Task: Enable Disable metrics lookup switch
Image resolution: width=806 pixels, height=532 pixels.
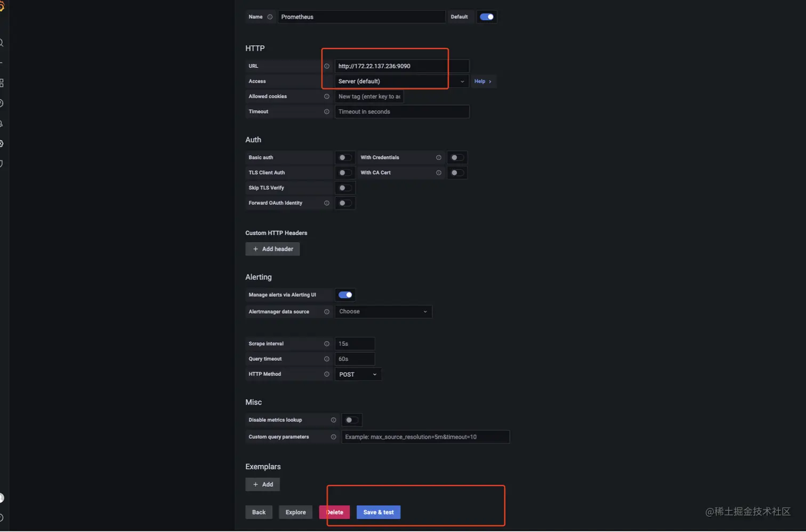Action: click(351, 420)
